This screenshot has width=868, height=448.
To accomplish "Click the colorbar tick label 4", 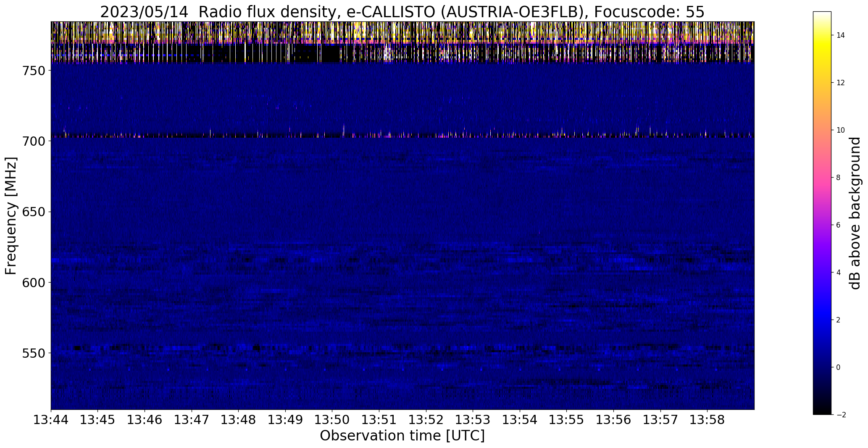I will 838,272.
